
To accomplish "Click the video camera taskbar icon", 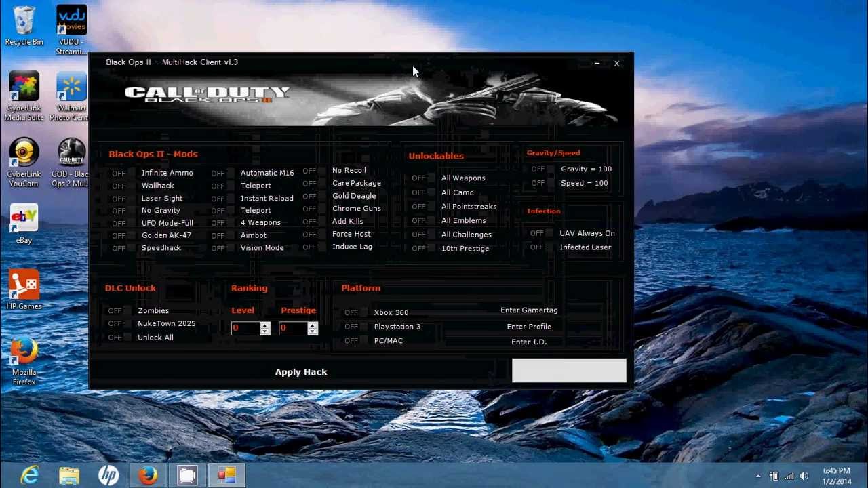I will tap(187, 476).
